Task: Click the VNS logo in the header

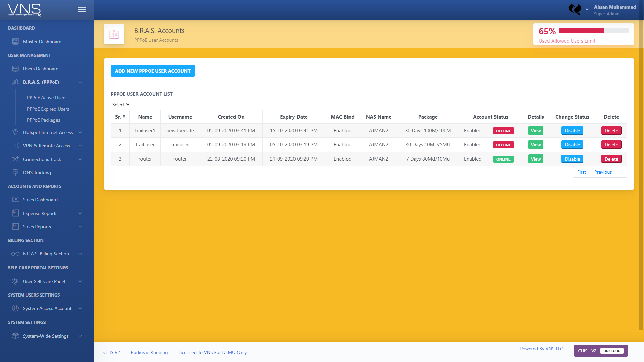Action: [24, 10]
